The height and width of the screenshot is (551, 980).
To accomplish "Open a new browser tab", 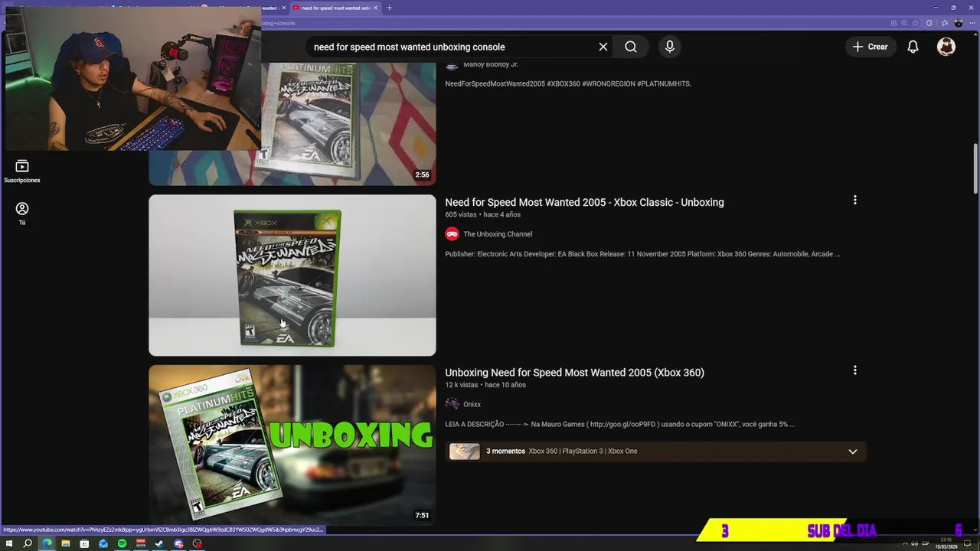I will coord(389,8).
